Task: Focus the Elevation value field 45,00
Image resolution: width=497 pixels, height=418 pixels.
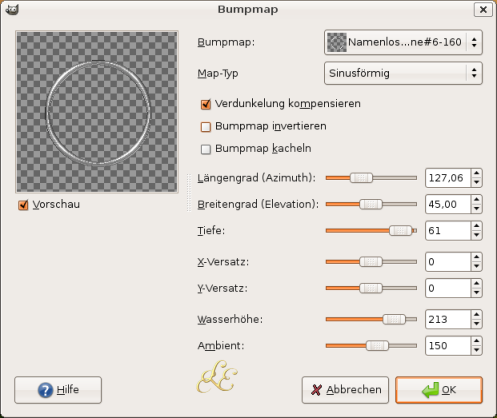Action: click(x=448, y=204)
